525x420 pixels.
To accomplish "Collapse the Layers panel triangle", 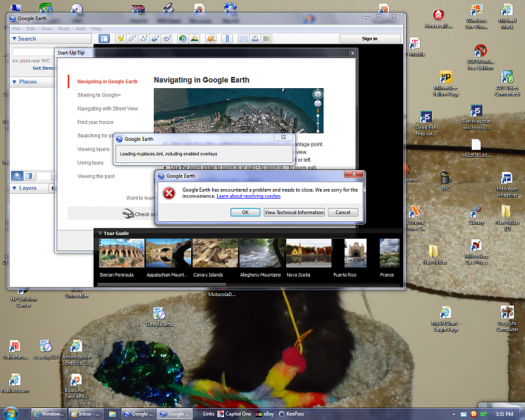I will tap(15, 188).
